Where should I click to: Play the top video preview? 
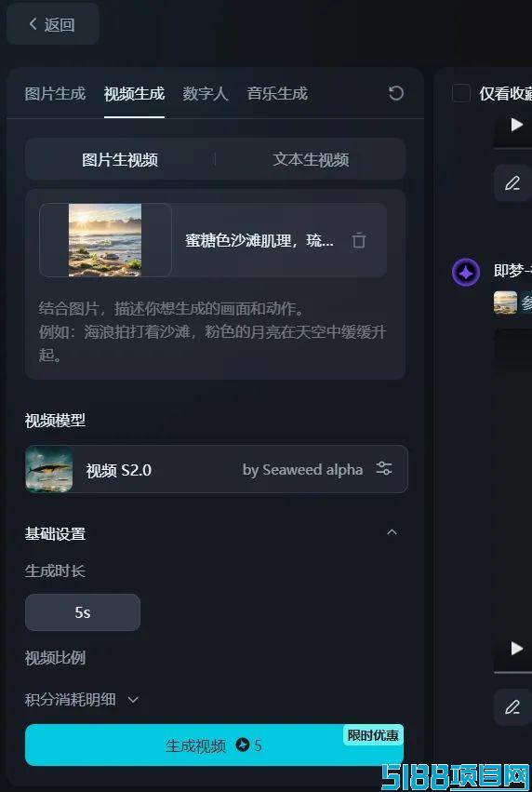pyautogui.click(x=516, y=125)
